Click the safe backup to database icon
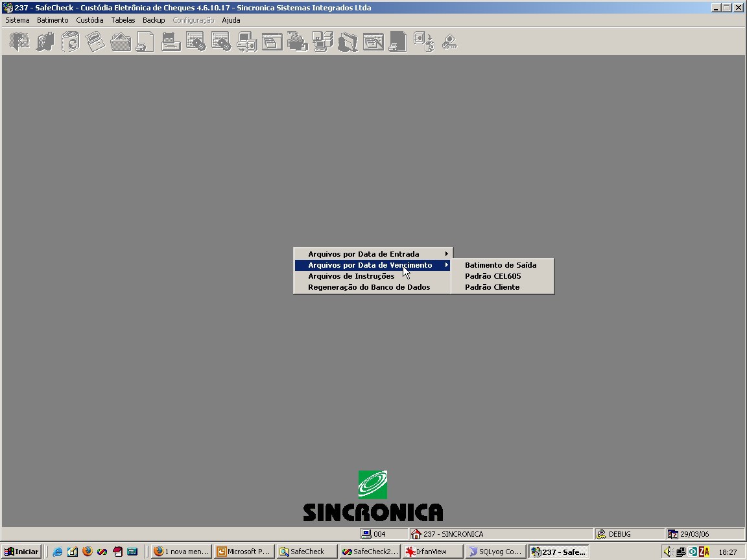This screenshot has height=560, width=747. click(x=423, y=41)
